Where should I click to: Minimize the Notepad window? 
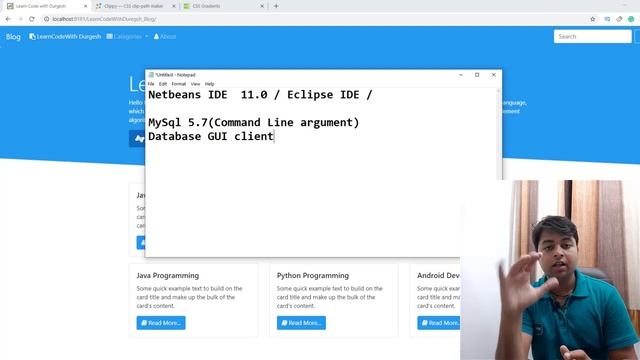[x=460, y=75]
